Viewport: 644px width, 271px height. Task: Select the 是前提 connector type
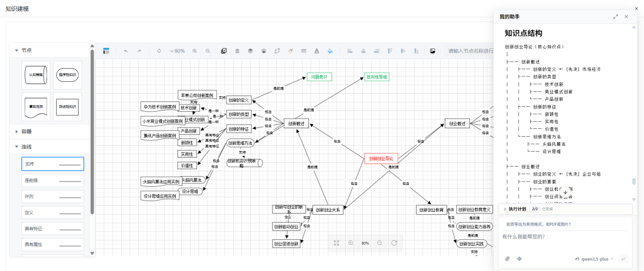pyautogui.click(x=52, y=180)
